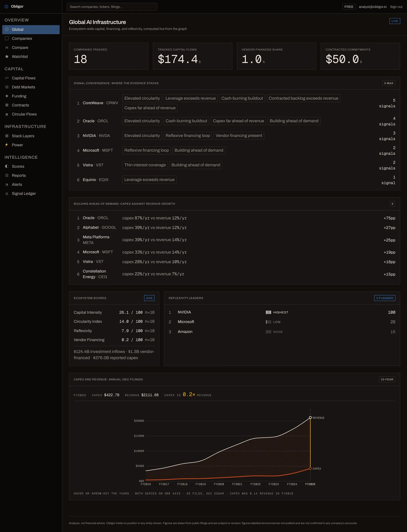Click the 3 FLAGGED badge
The image size is (407, 532).
pyautogui.click(x=385, y=298)
